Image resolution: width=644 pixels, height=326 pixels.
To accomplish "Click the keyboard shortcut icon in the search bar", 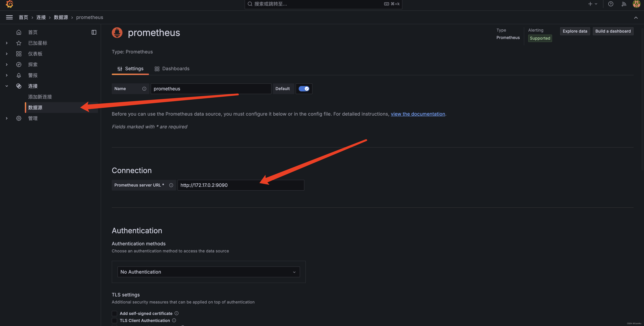I will (386, 4).
